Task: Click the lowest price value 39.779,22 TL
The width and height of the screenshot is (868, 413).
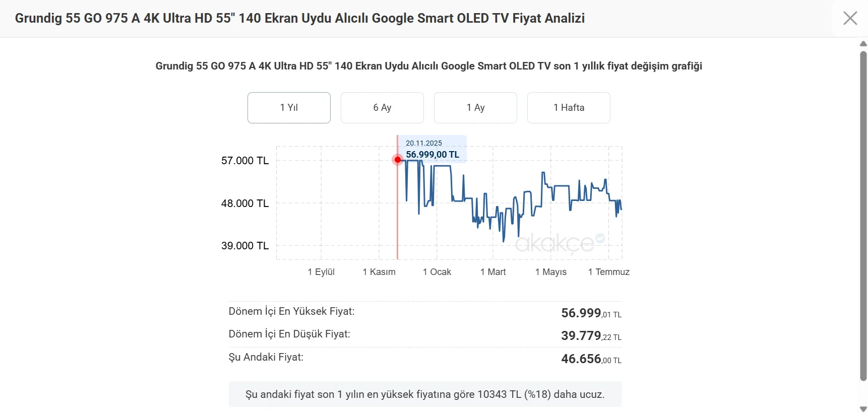Action: point(591,336)
